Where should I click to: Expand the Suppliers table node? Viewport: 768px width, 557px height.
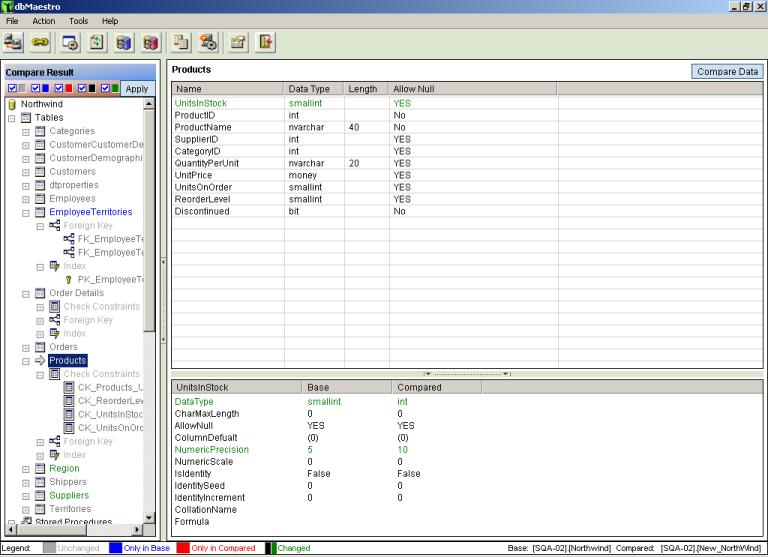[26, 497]
